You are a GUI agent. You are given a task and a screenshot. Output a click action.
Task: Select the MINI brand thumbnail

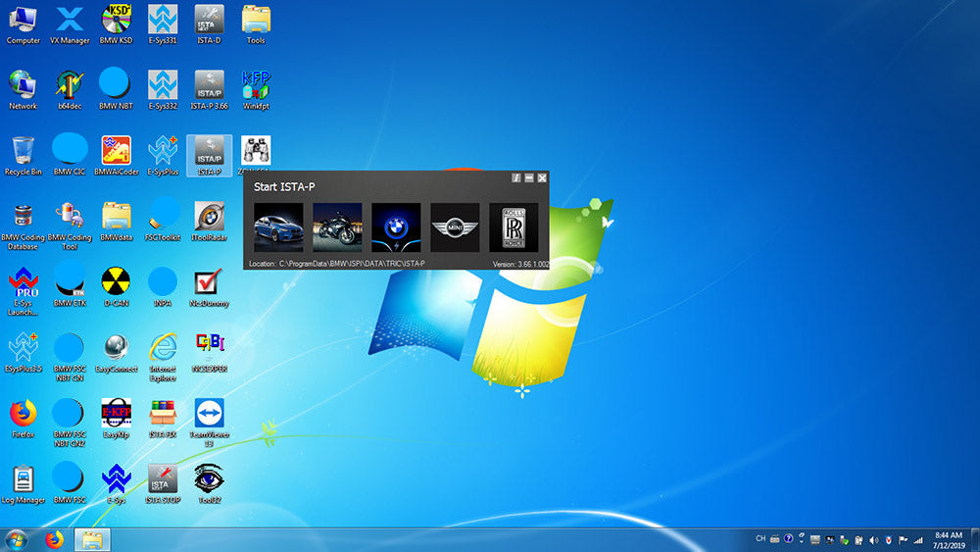pos(455,227)
